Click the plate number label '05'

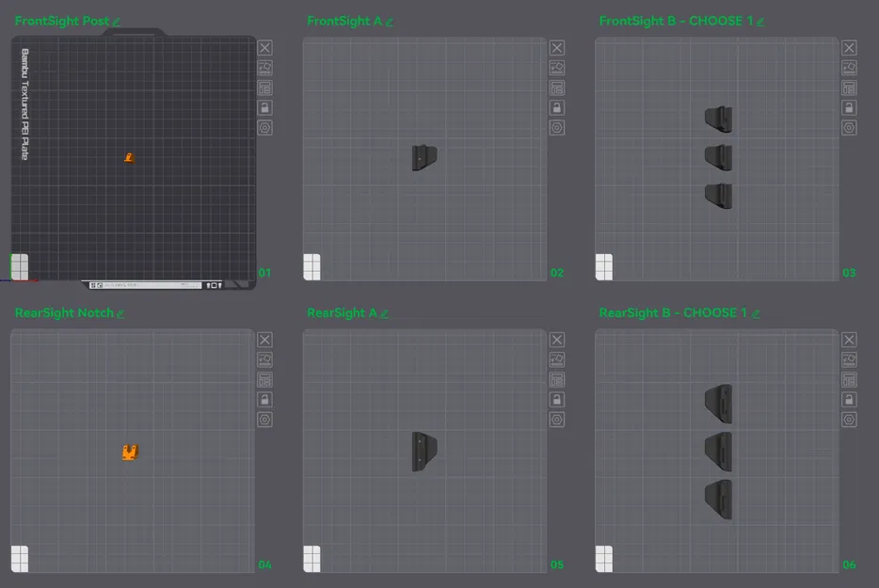[557, 565]
